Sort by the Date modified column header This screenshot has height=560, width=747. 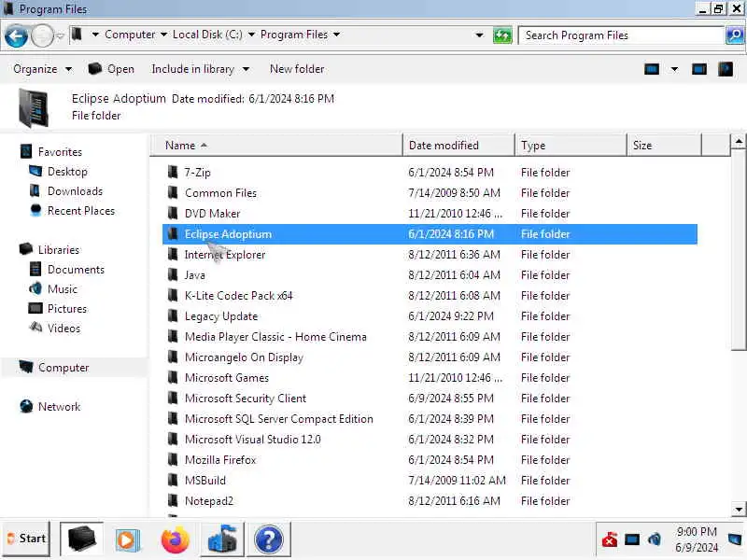click(458, 146)
